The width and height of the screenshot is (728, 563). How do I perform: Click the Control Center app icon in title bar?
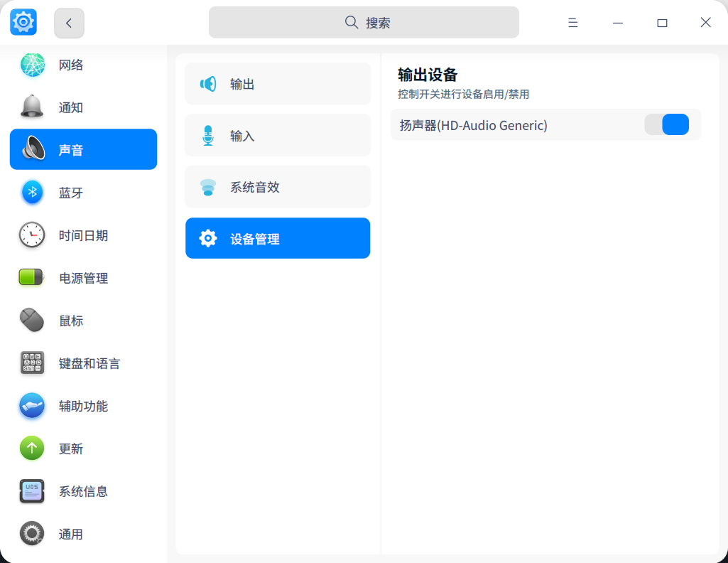(x=23, y=22)
